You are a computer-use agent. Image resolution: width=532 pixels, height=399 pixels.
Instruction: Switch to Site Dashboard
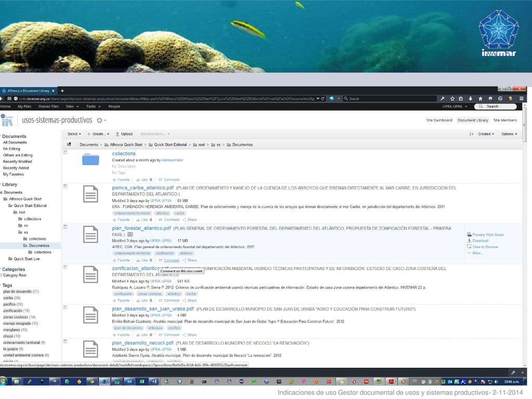pyautogui.click(x=440, y=121)
